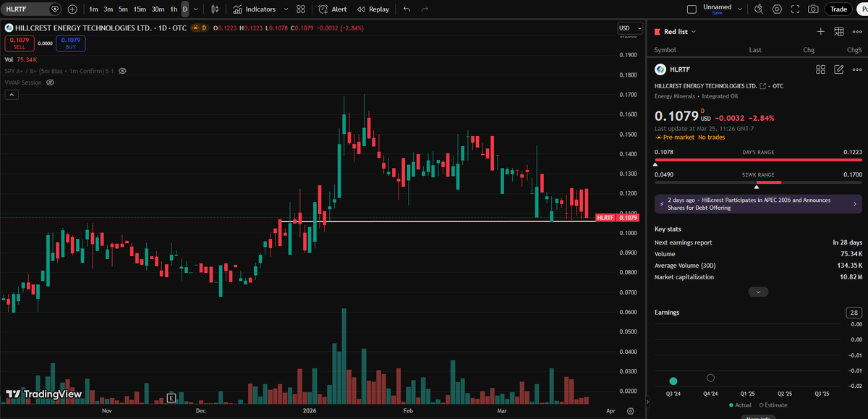
Task: Click the earnings E marker on the time axis
Action: [171, 398]
